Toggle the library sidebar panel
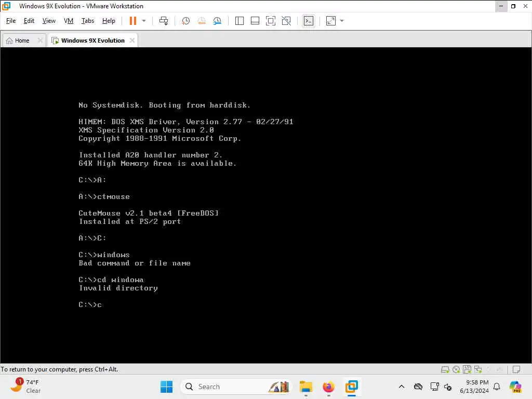 [x=239, y=21]
